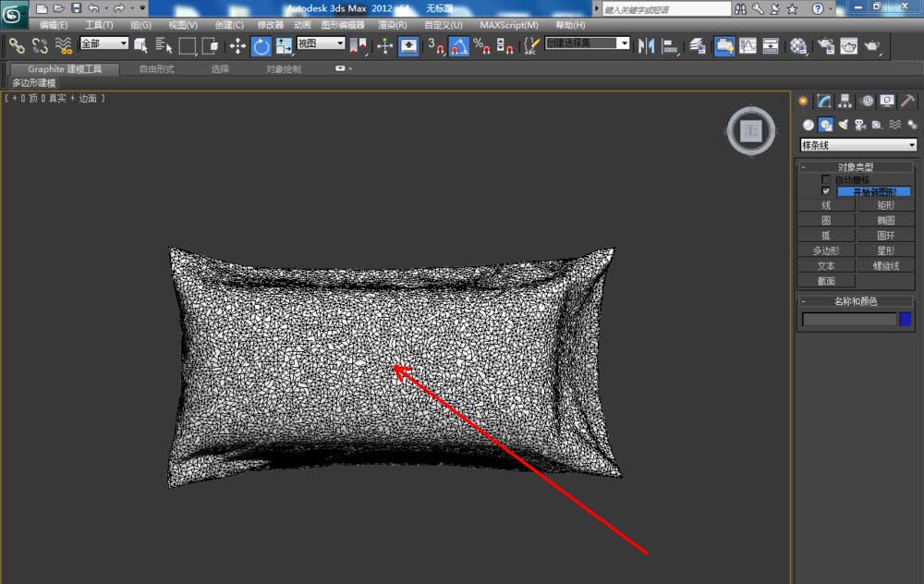
Task: Click the 矩形 shape button
Action: tap(886, 205)
